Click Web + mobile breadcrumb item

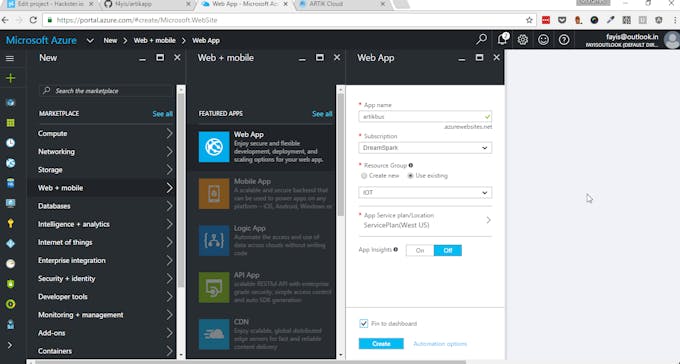pyautogui.click(x=154, y=40)
